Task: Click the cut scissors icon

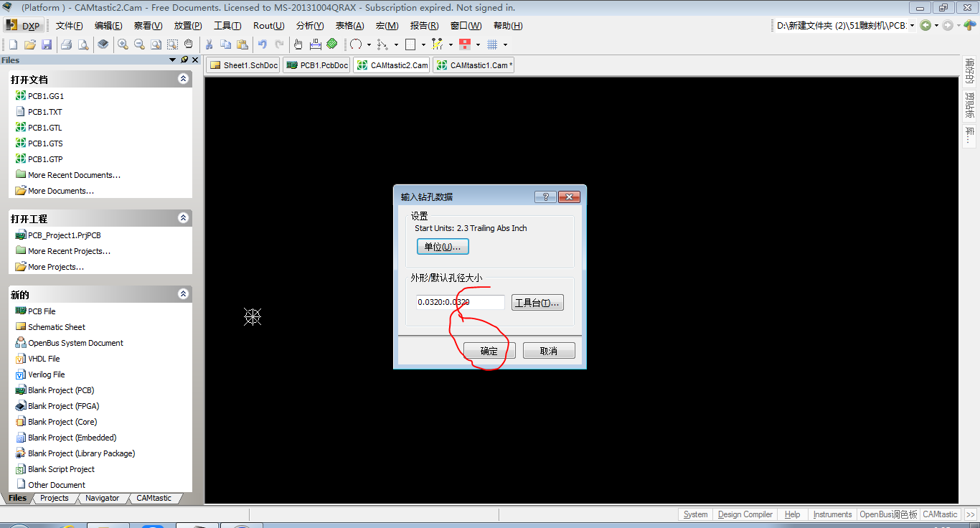Action: (x=209, y=44)
